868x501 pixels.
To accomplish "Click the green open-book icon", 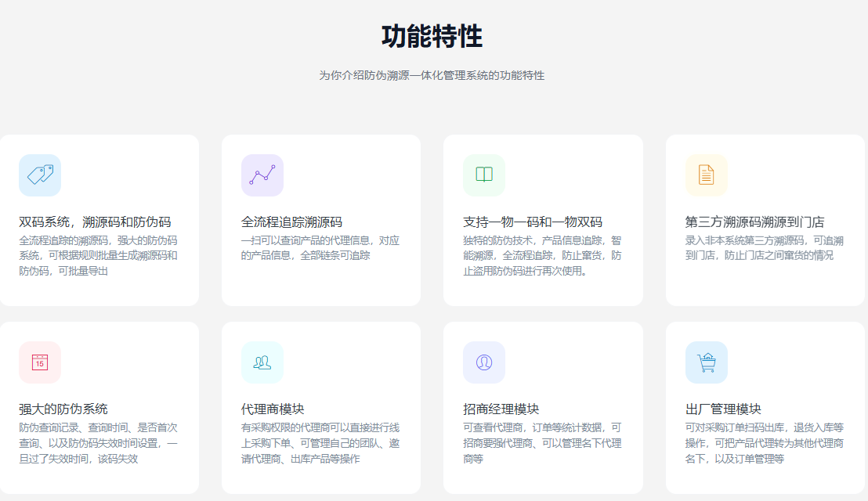I will tap(484, 175).
